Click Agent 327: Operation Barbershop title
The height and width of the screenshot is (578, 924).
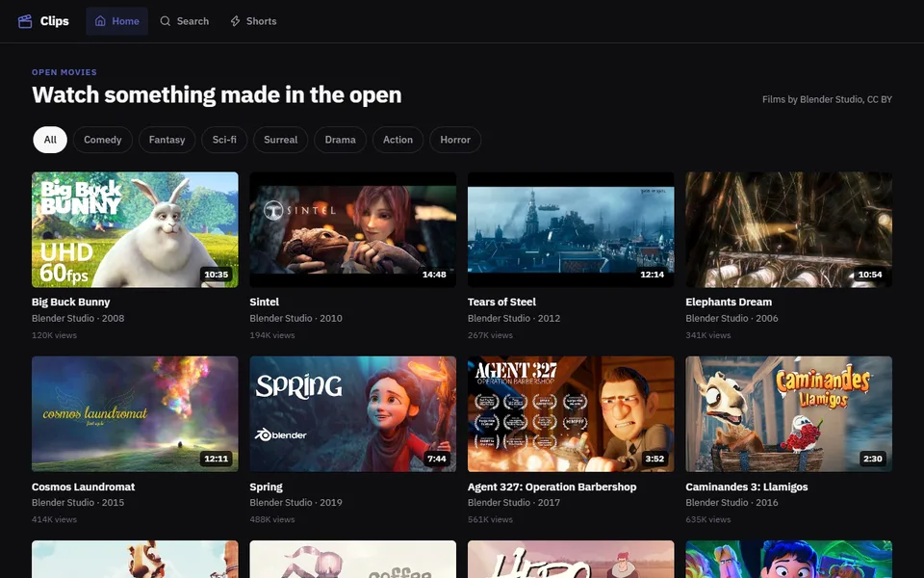(x=552, y=486)
